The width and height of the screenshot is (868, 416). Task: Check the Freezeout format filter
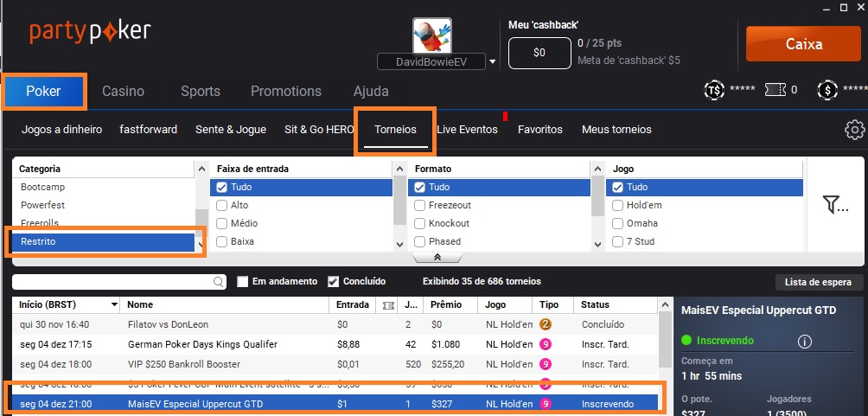click(x=419, y=206)
